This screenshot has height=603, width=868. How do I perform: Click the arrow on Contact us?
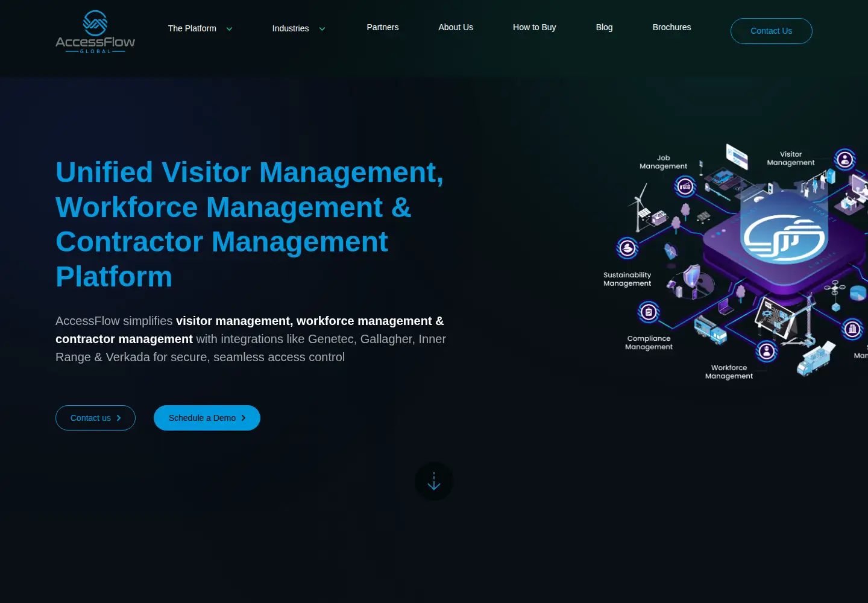pyautogui.click(x=119, y=418)
